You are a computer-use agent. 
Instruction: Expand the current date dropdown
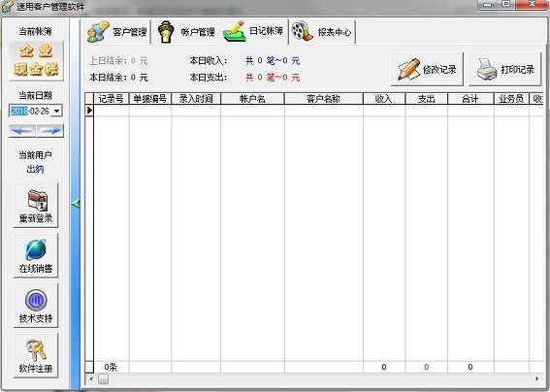point(57,112)
